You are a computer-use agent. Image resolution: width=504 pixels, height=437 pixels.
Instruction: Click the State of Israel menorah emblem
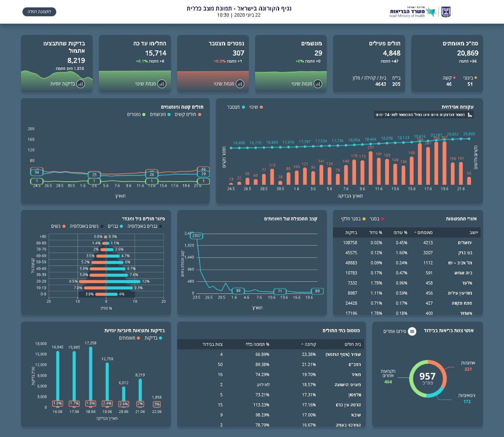[446, 12]
